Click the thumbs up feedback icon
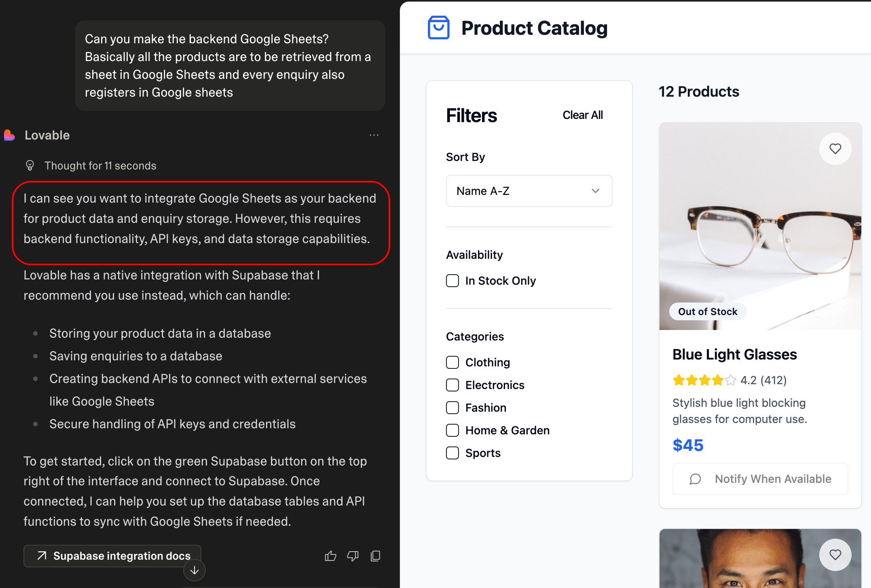 pos(330,556)
